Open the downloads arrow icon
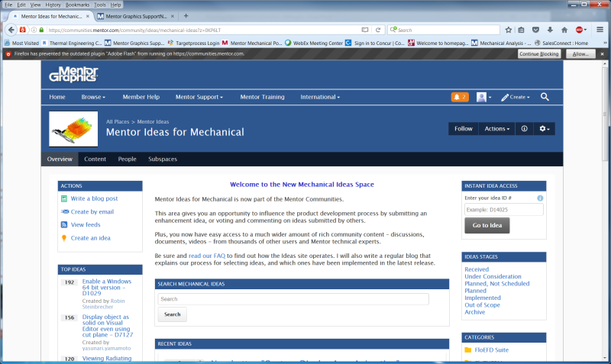611x364 pixels. pos(550,30)
